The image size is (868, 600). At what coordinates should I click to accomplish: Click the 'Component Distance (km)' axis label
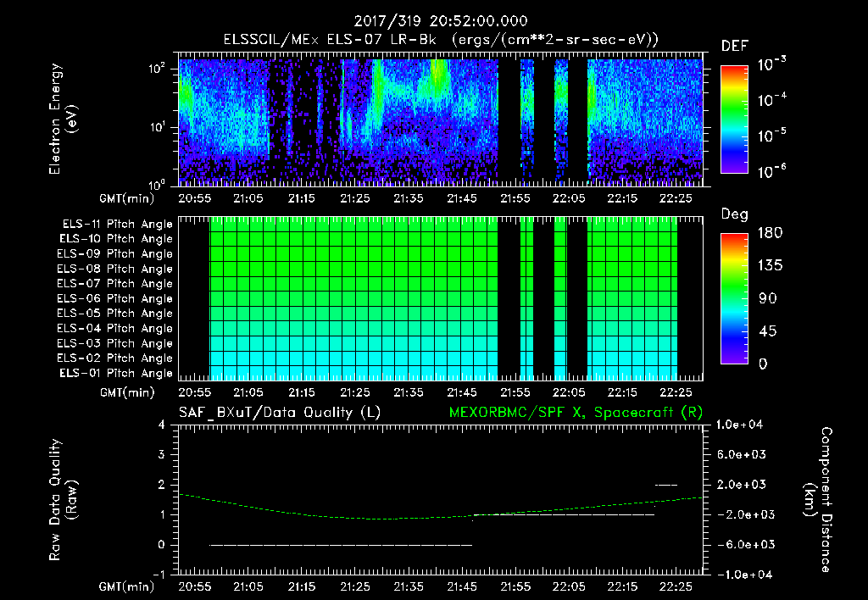tap(818, 500)
